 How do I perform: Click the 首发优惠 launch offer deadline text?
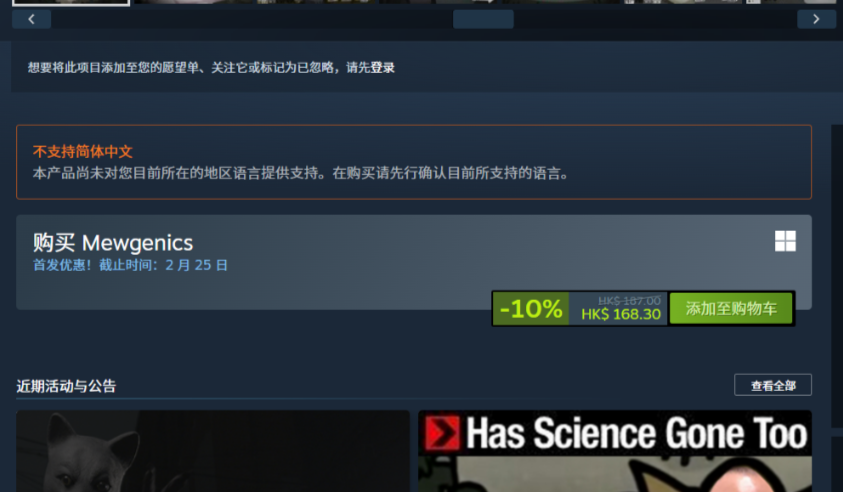click(130, 265)
